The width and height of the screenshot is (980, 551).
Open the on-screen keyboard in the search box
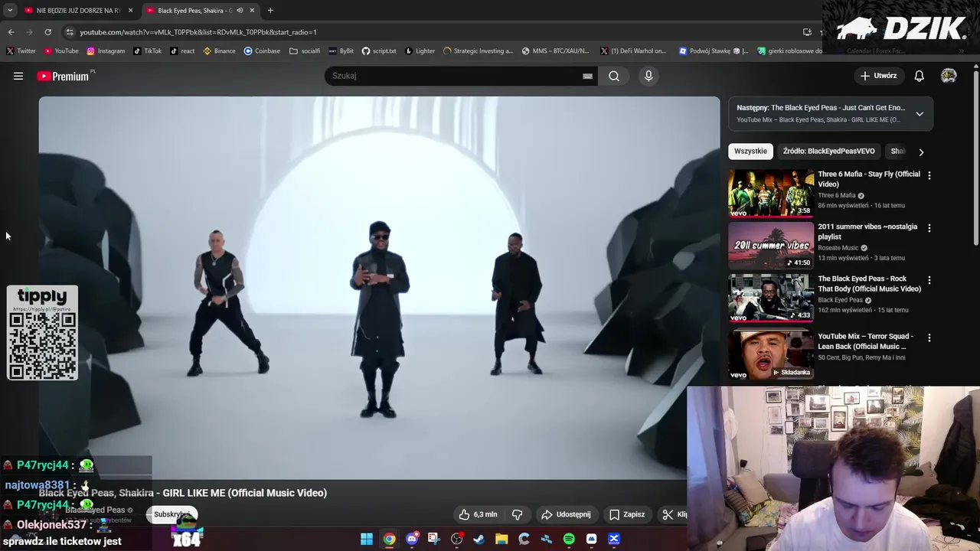[x=587, y=76]
